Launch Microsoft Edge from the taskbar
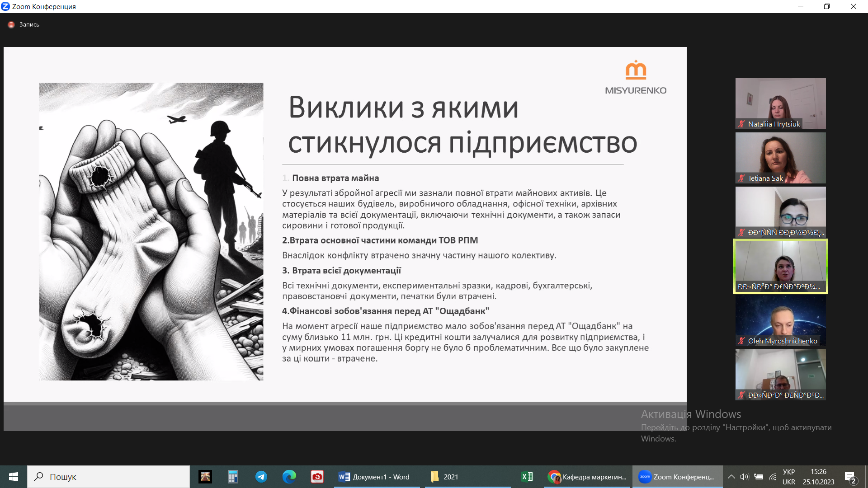Screen dimensions: 868x488 point(289,477)
